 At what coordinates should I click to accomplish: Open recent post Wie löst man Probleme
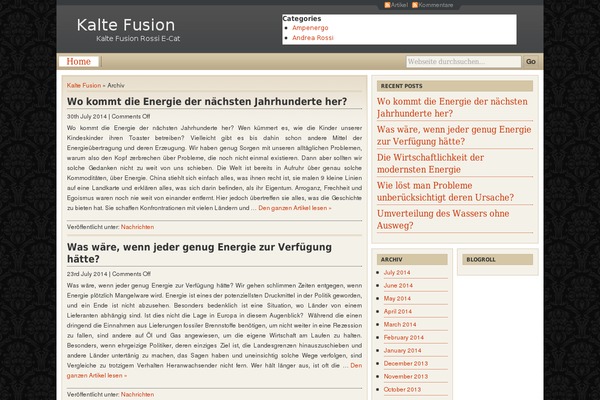click(445, 191)
